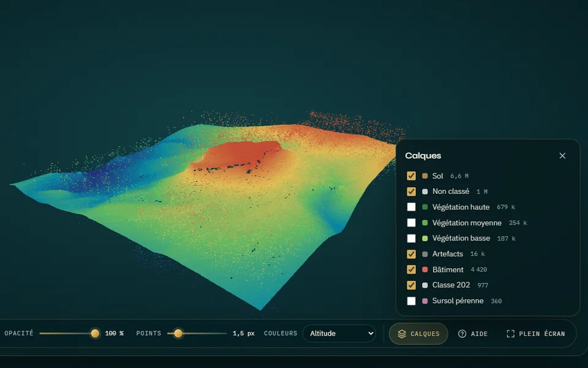588x368 pixels.
Task: Click the question mark help icon
Action: click(x=462, y=334)
